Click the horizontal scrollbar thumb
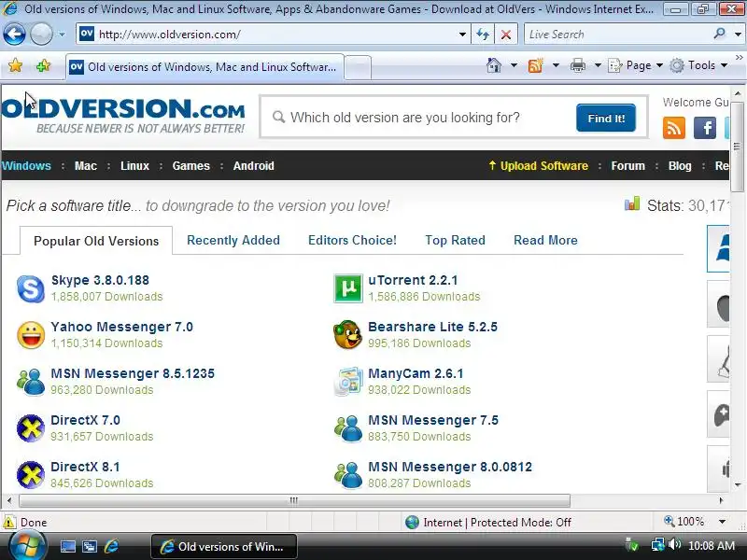This screenshot has height=560, width=747. (x=294, y=500)
